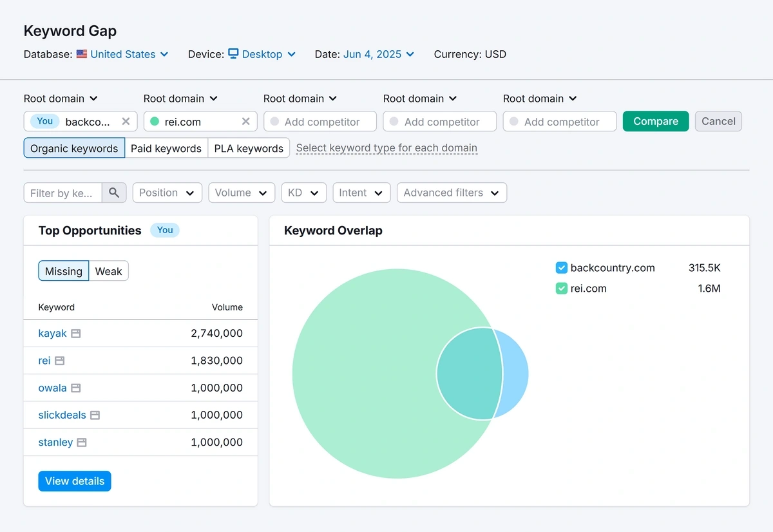Uncheck the rei.com checkbox in overlap legend
The image size is (773, 532).
click(x=561, y=289)
